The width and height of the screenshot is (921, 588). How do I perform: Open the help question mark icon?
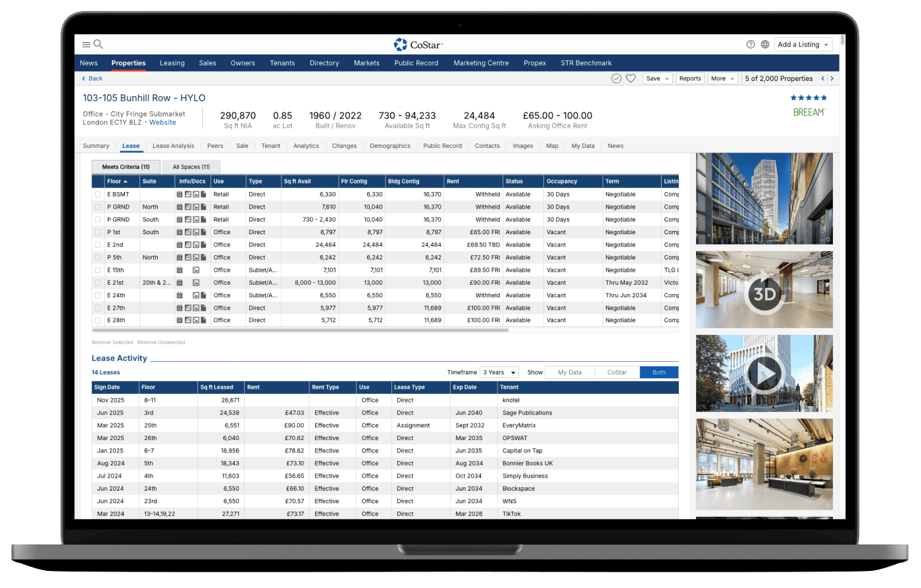751,45
